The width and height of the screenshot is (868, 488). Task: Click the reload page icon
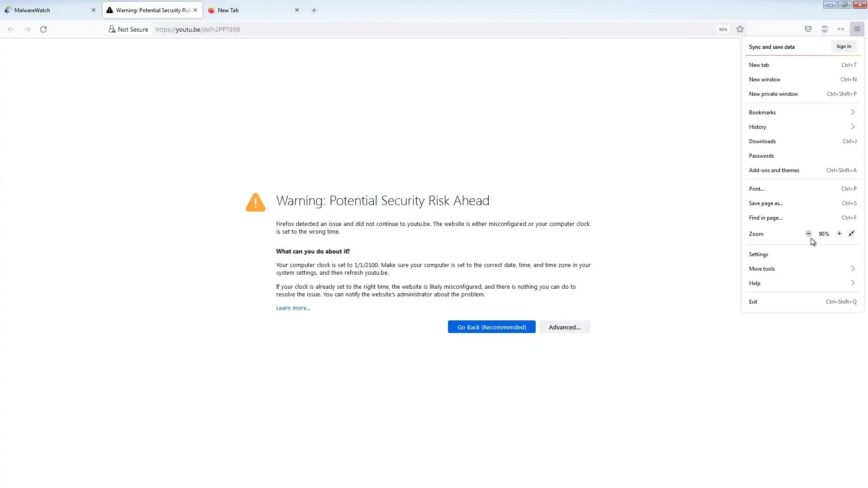tap(43, 29)
